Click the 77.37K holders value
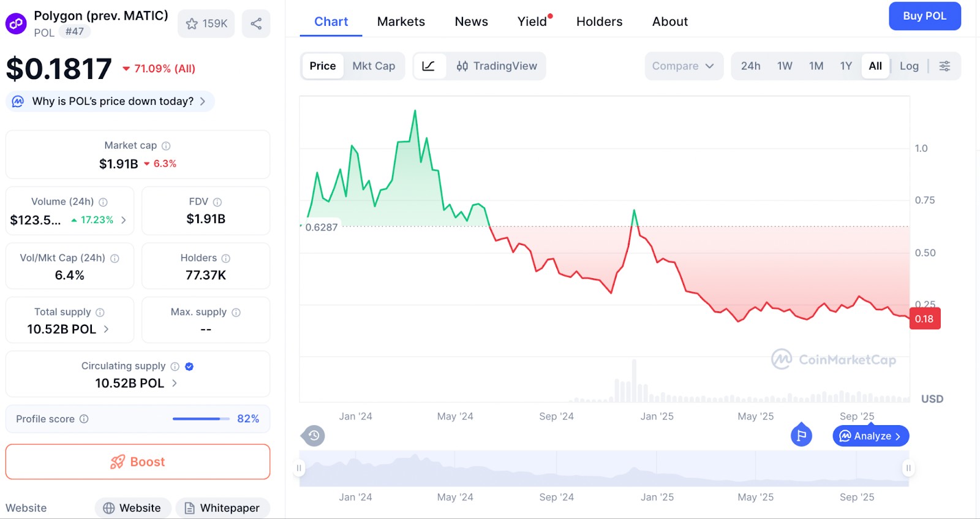Viewport: 980px width, 519px height. [x=206, y=275]
